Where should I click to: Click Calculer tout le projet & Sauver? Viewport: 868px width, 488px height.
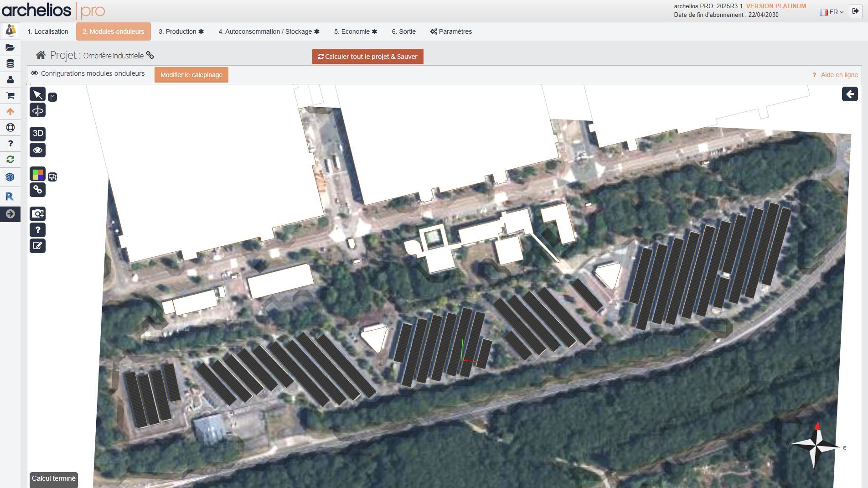point(367,57)
